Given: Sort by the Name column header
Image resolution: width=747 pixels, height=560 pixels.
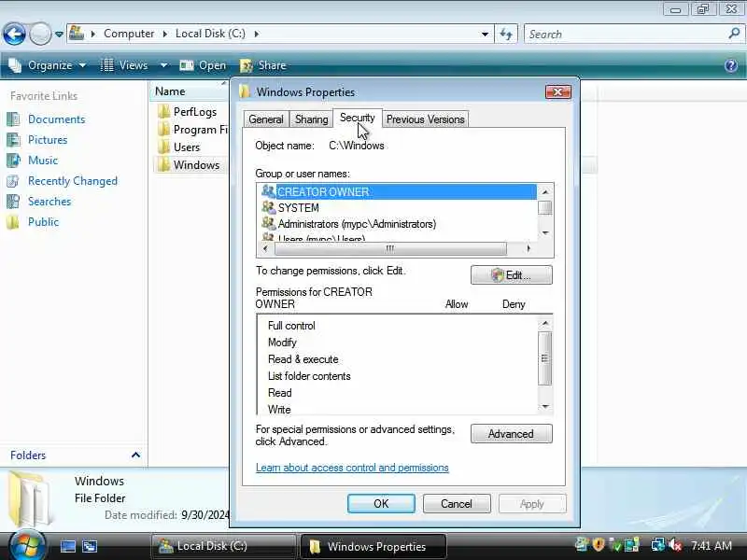Looking at the screenshot, I should [190, 91].
